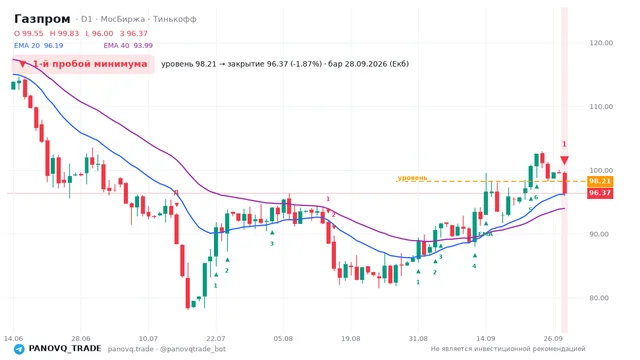Image resolution: width=640 pixels, height=360 pixels.
Task: Click the 110.00 price axis label
Action: [x=601, y=107]
